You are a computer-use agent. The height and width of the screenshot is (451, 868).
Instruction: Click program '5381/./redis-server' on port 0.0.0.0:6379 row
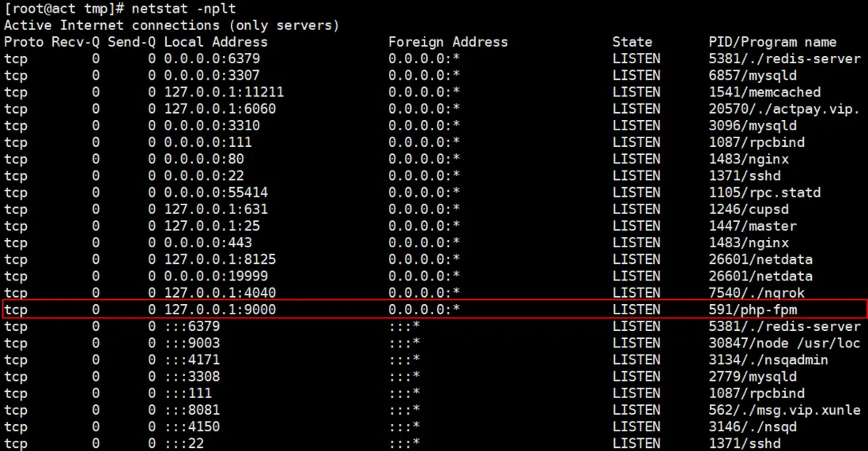coord(784,58)
